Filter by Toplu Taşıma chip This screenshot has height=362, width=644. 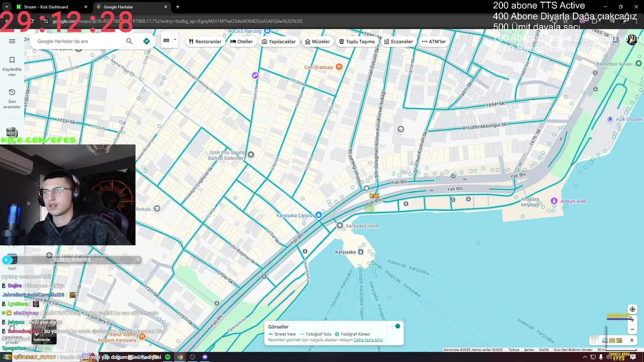357,42
